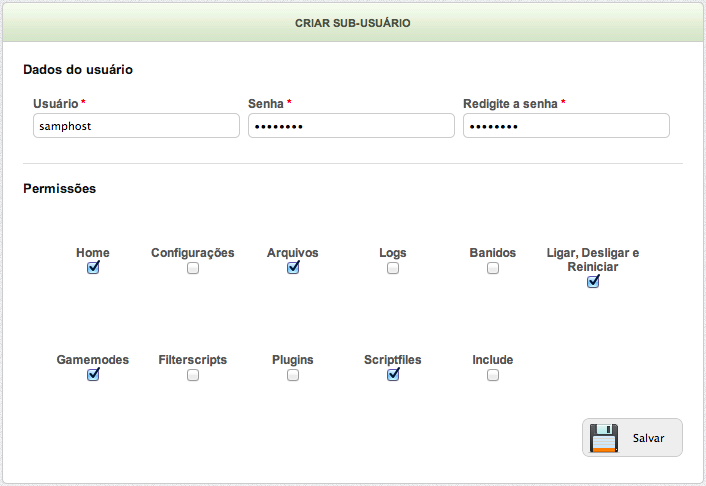The image size is (706, 486).
Task: Tick the Include permission checkbox
Action: pyautogui.click(x=493, y=375)
